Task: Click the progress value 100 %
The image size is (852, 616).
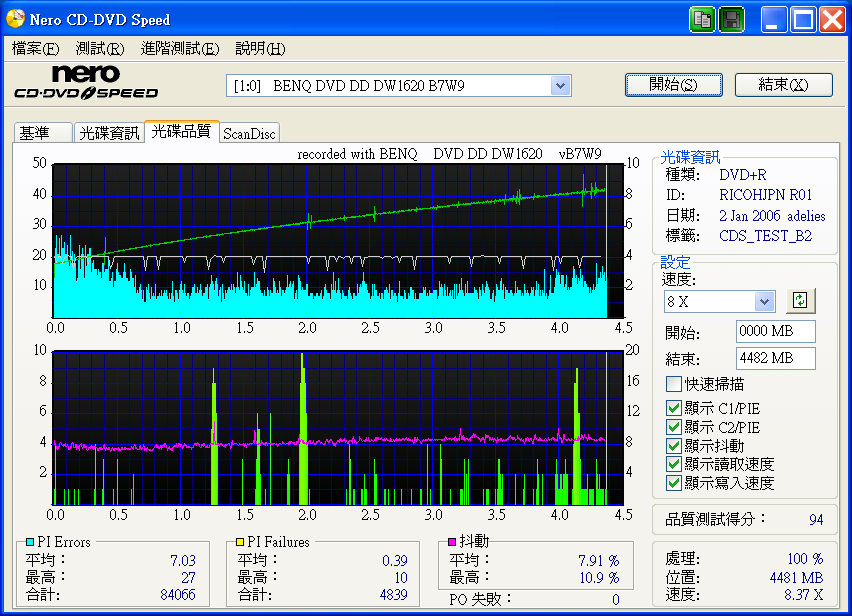Action: click(805, 558)
